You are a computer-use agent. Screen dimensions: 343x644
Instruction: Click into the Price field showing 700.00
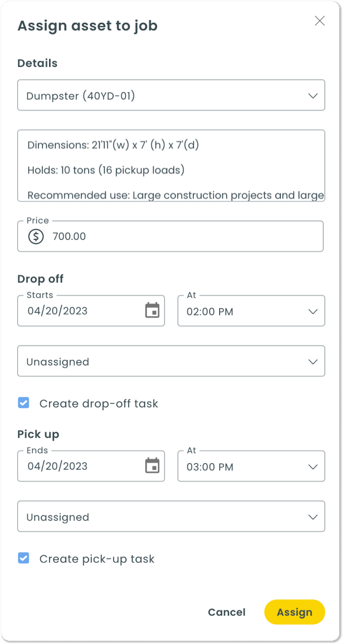[x=170, y=236]
